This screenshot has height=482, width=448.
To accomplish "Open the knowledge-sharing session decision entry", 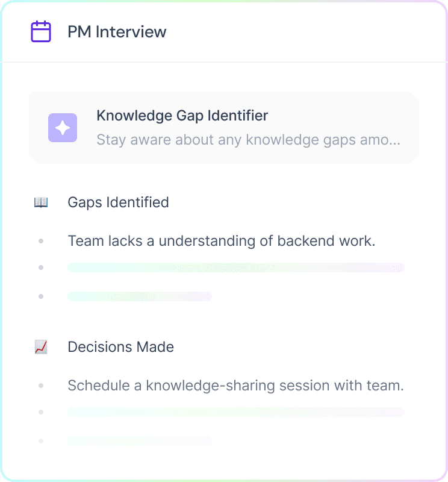I will (x=235, y=386).
